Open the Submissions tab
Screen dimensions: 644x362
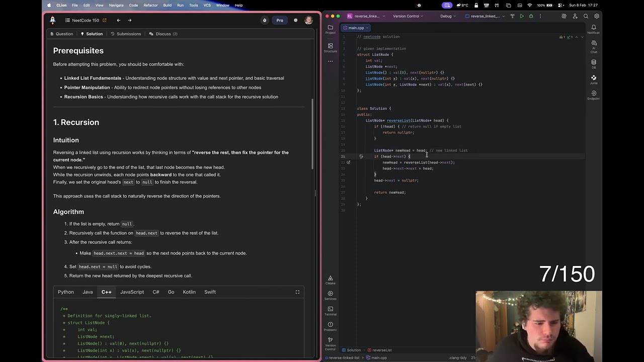tap(126, 34)
